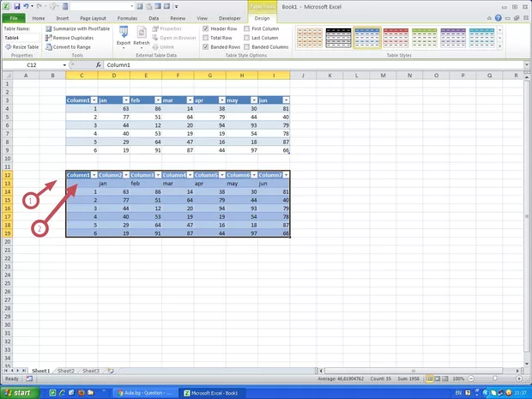
Task: Click the Export table icon
Action: (x=124, y=36)
